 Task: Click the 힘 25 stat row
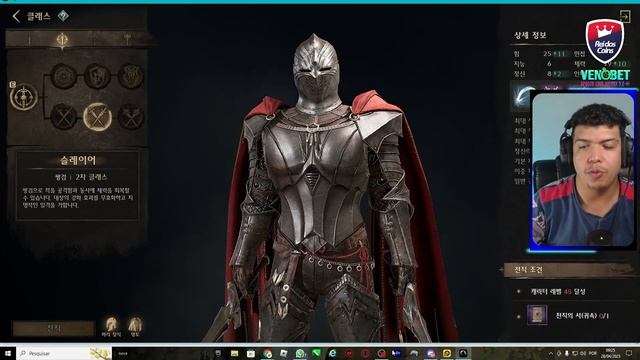[x=541, y=54]
